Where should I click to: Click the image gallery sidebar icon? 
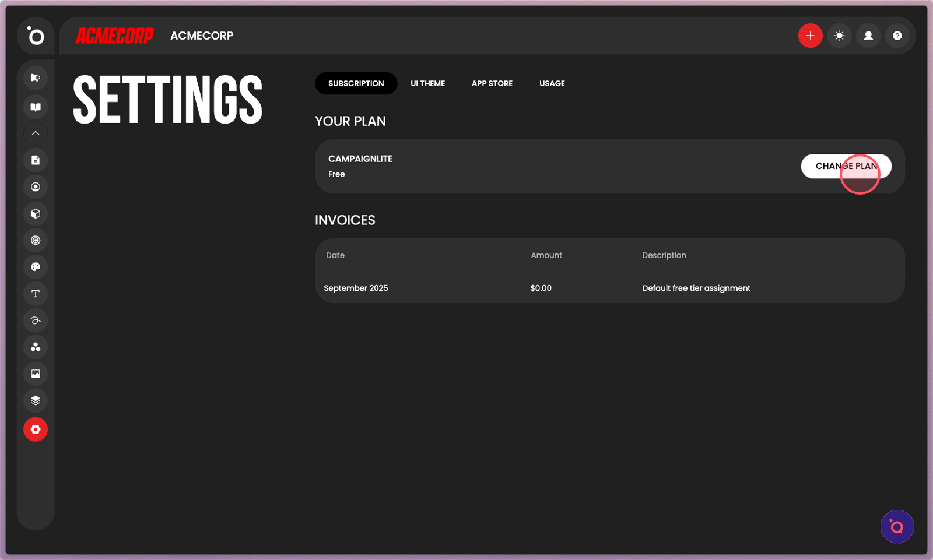click(36, 374)
